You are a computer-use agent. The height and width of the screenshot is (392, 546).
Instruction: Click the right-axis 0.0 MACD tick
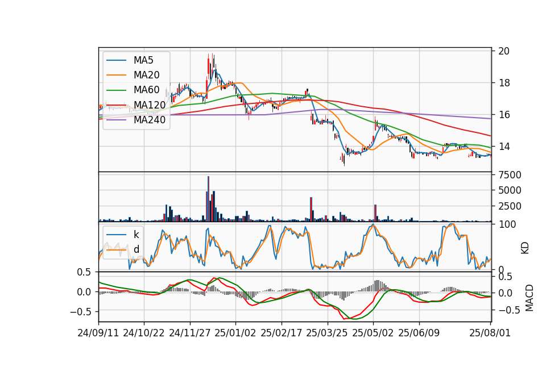pyautogui.click(x=506, y=293)
